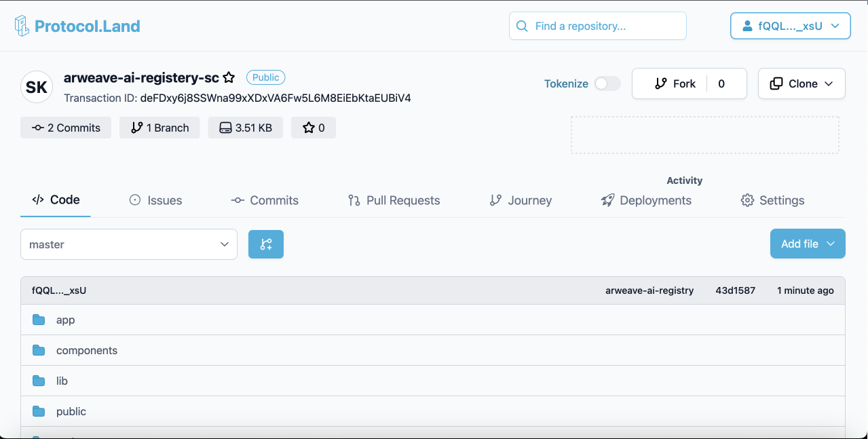The width and height of the screenshot is (868, 439).
Task: Open the Deployments tab
Action: [646, 200]
